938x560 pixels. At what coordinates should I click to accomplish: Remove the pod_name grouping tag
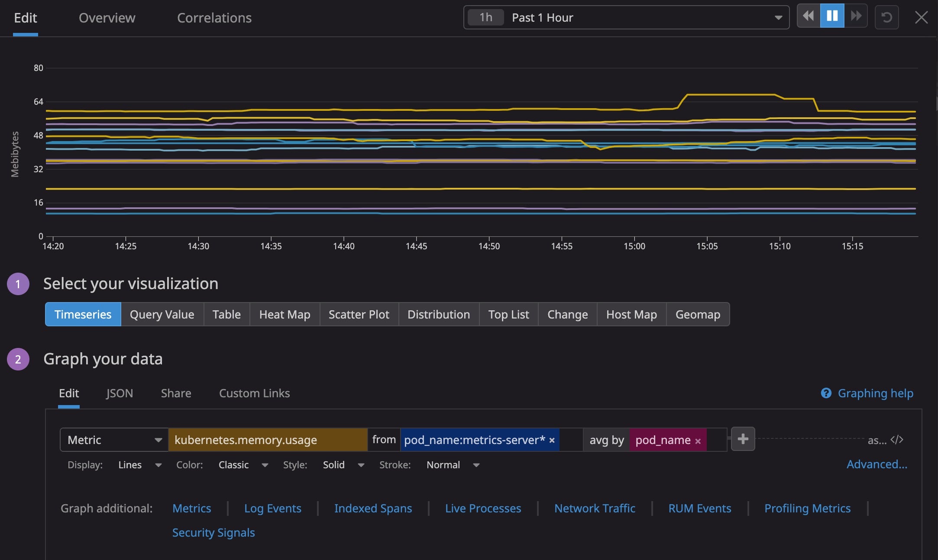pyautogui.click(x=698, y=440)
